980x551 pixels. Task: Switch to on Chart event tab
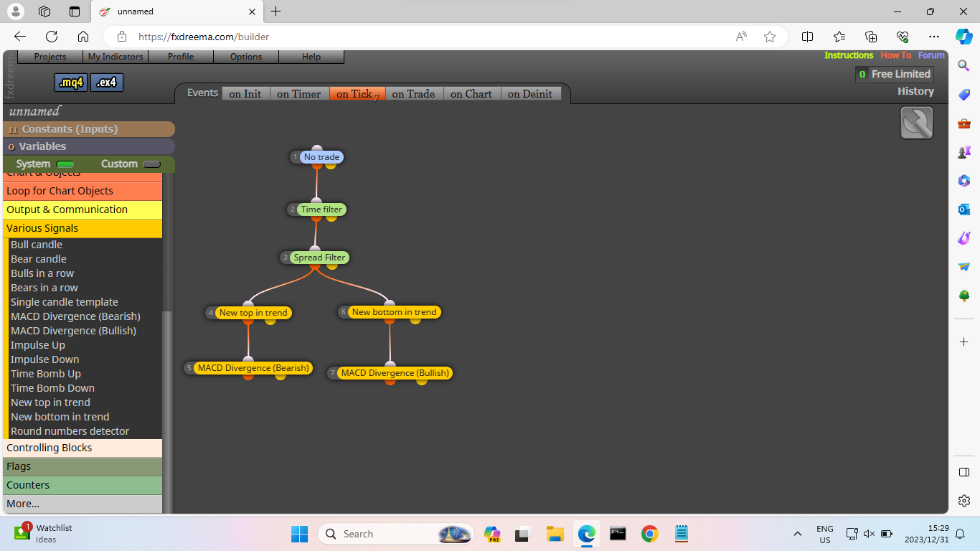(x=471, y=94)
